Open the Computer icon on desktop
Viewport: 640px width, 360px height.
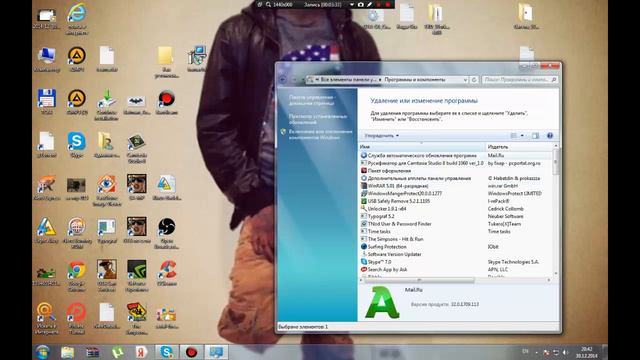(47, 60)
